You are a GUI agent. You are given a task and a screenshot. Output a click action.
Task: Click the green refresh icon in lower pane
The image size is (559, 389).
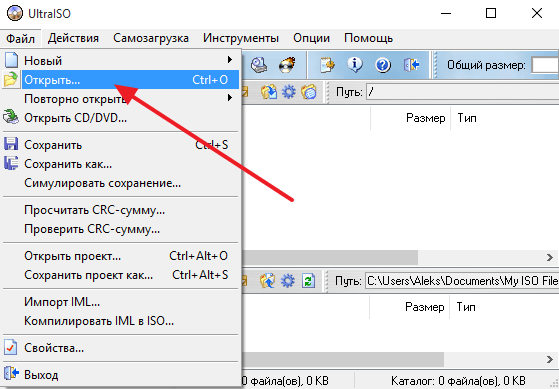point(308,281)
